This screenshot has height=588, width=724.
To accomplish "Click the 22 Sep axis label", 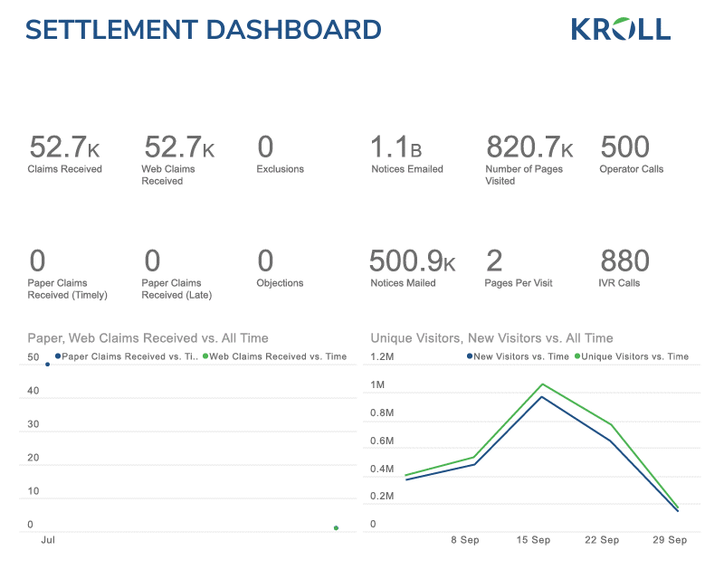I will (x=602, y=540).
